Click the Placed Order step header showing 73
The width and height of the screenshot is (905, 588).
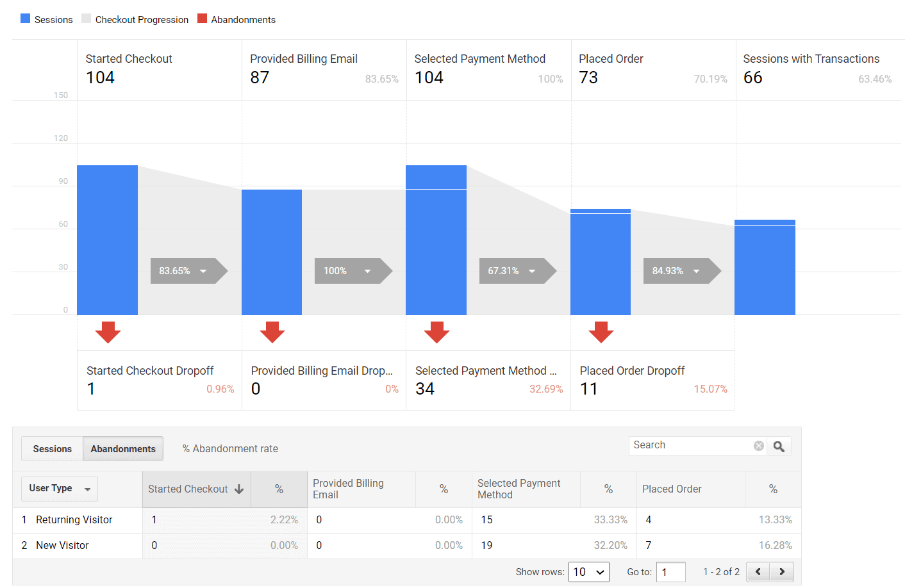(653, 70)
